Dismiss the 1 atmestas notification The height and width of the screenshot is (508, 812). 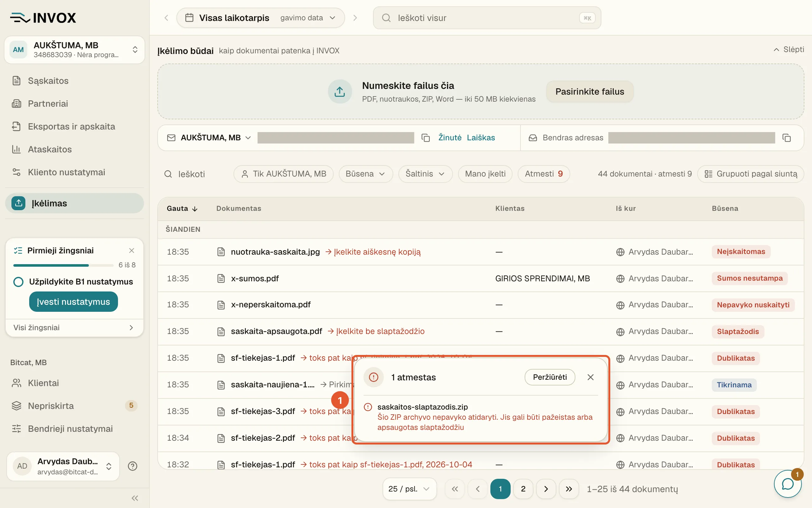pos(591,377)
